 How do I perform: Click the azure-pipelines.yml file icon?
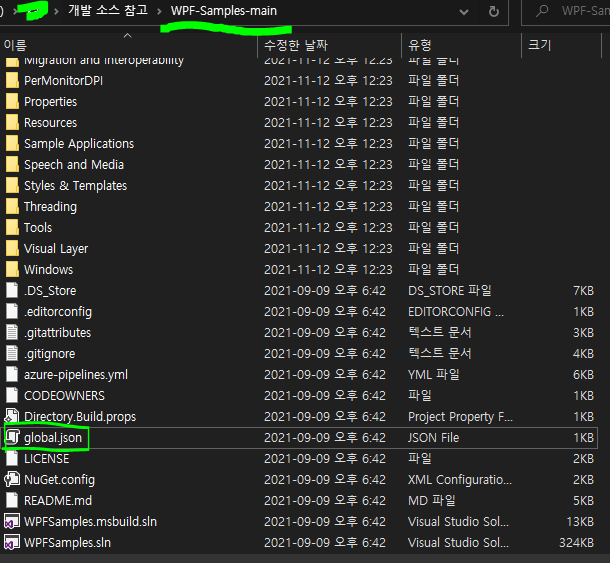pos(12,375)
